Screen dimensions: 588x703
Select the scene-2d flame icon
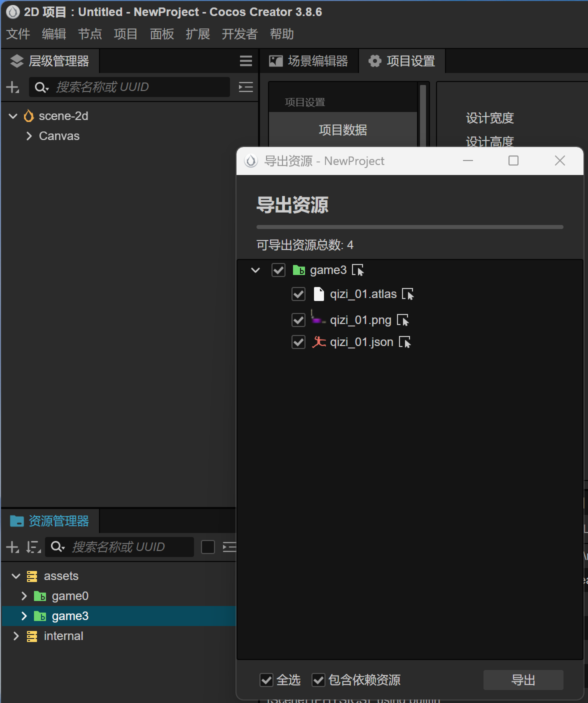point(29,116)
